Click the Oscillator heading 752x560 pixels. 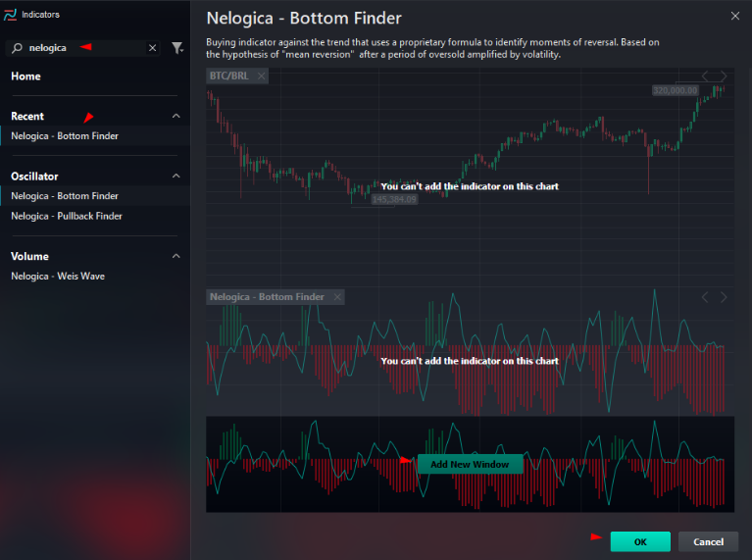(34, 177)
